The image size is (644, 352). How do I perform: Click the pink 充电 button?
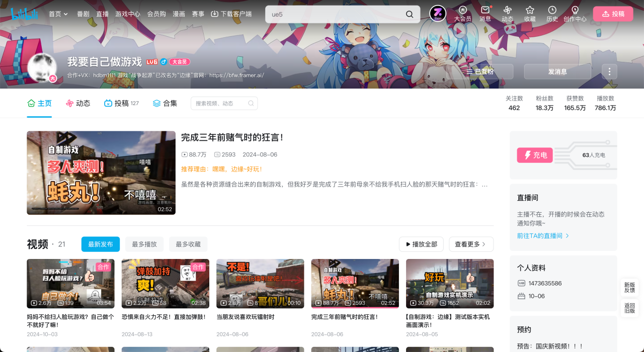point(535,155)
